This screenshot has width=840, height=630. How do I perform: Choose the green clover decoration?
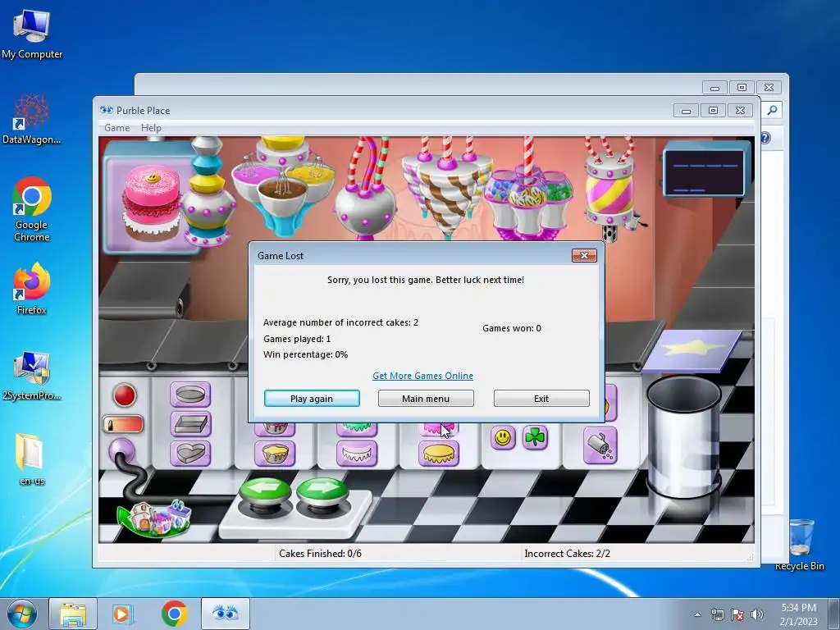tap(535, 438)
